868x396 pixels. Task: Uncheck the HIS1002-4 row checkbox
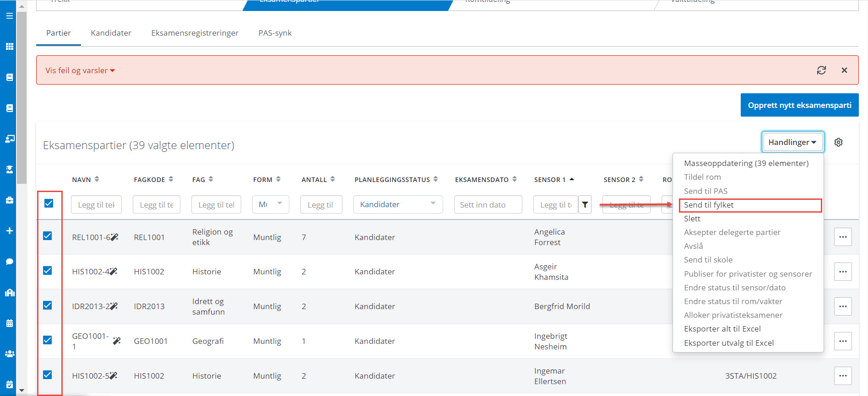pyautogui.click(x=47, y=271)
